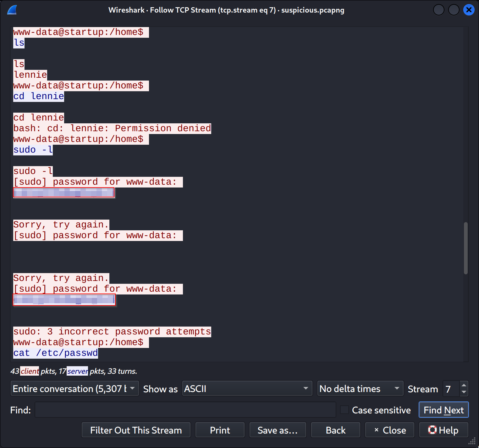
Task: Click the Stream number field
Action: pos(451,389)
